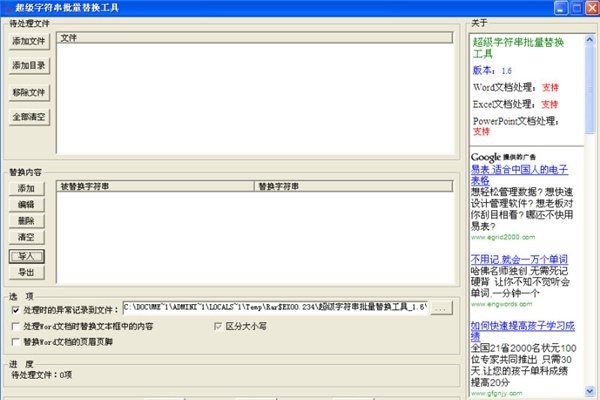Image resolution: width=600 pixels, height=400 pixels.
Task: Open the browse "..." button for log path
Action: (441, 308)
